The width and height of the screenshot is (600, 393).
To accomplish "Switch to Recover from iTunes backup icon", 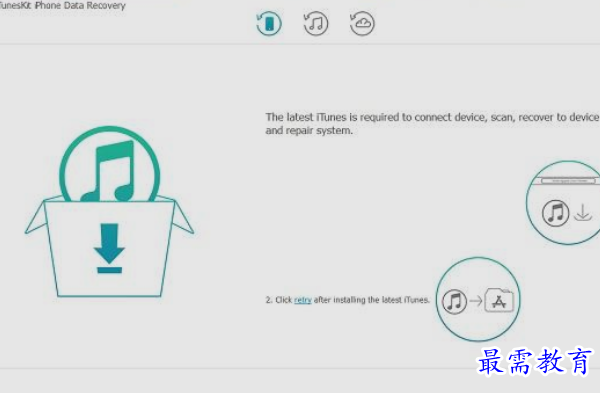I will coord(316,23).
